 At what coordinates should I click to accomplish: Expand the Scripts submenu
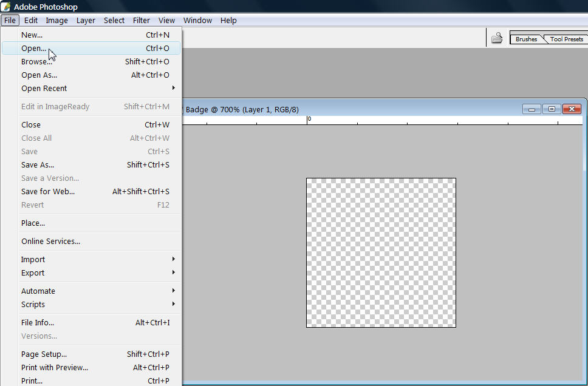[x=91, y=304]
